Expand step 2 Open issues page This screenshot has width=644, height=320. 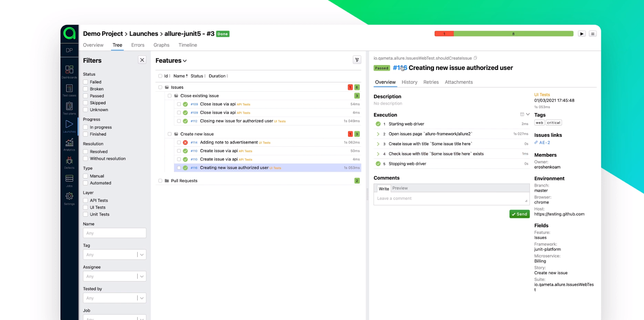click(378, 134)
